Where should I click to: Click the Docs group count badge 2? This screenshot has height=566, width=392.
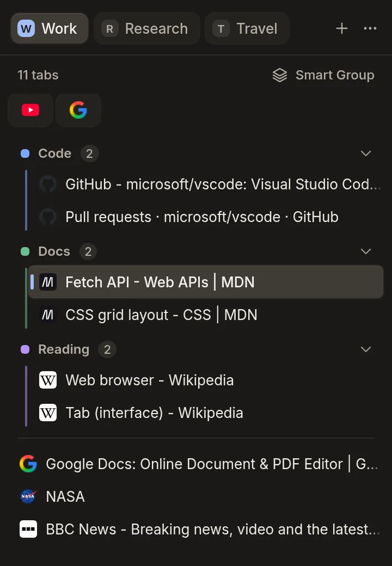tap(88, 251)
